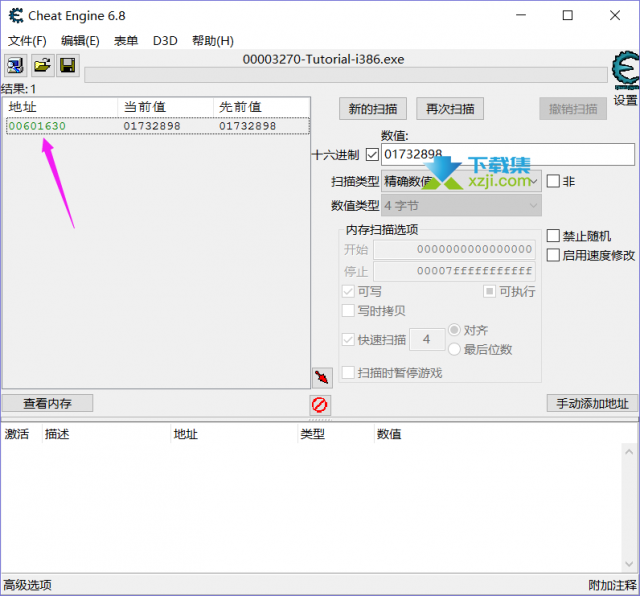Click the 查看内存 memory view button
Viewport: 640px width, 596px height.
47,403
